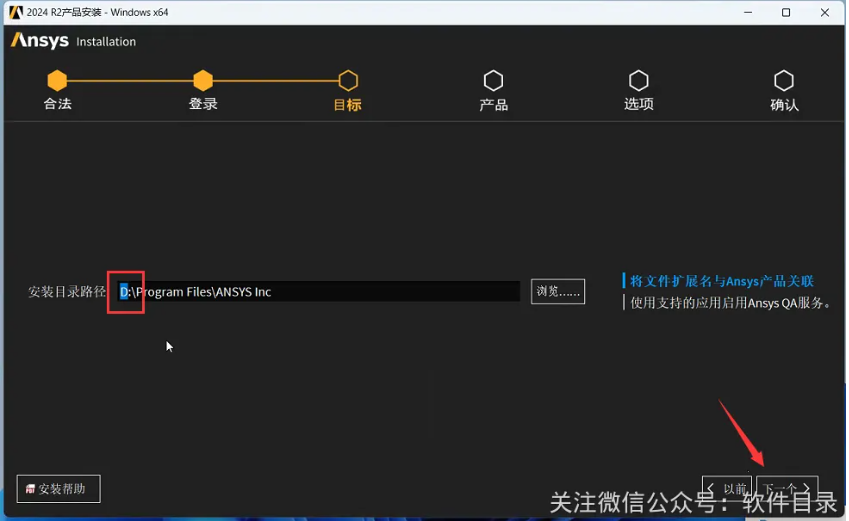The width and height of the screenshot is (849, 521).
Task: Maximize the installer window
Action: pyautogui.click(x=786, y=12)
